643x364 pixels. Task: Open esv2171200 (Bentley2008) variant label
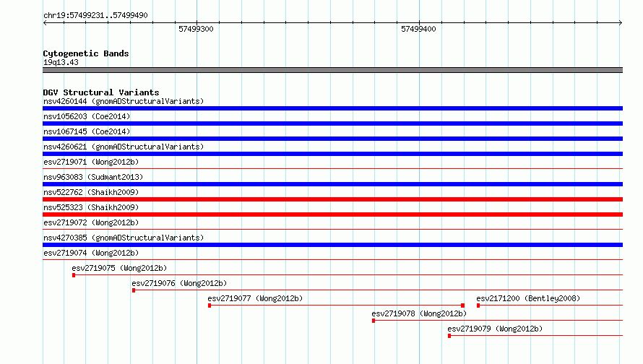tap(528, 298)
